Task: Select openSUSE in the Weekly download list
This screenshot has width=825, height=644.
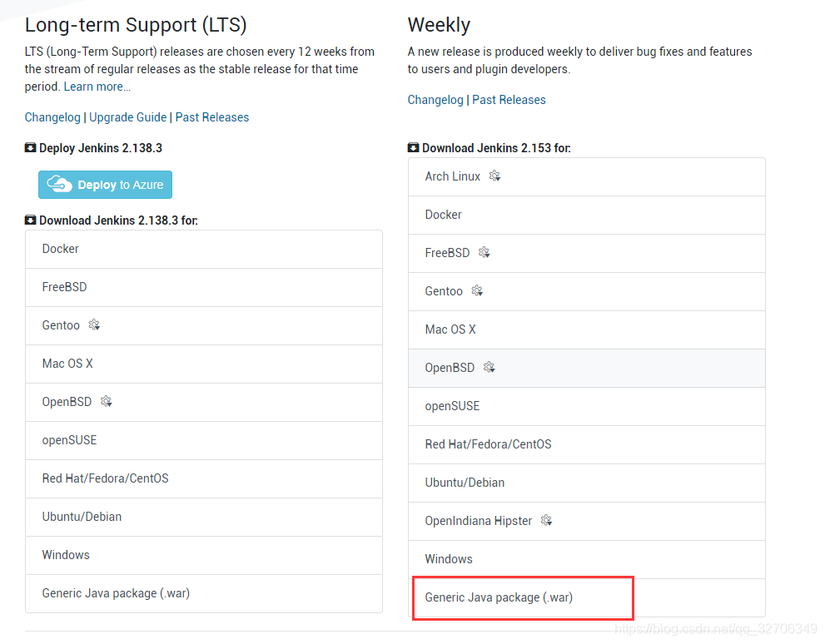Action: 587,407
